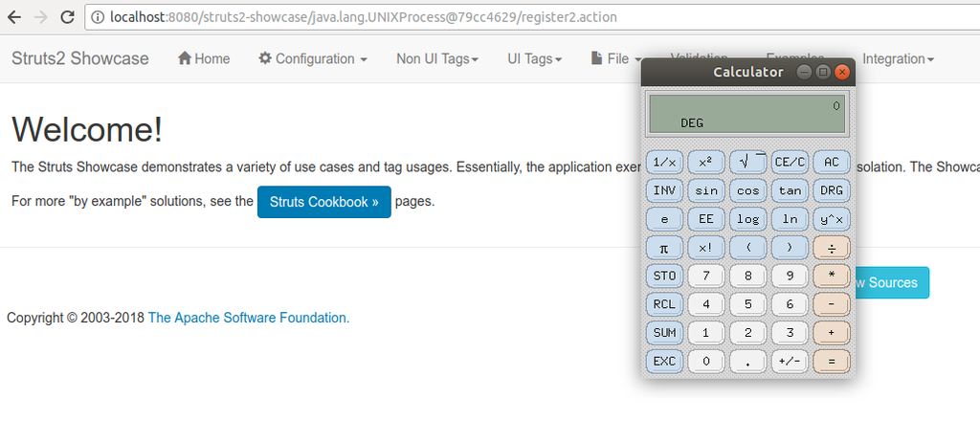Screen dimensions: 980x443
Task: Click the calculator 9 key
Action: pos(790,276)
